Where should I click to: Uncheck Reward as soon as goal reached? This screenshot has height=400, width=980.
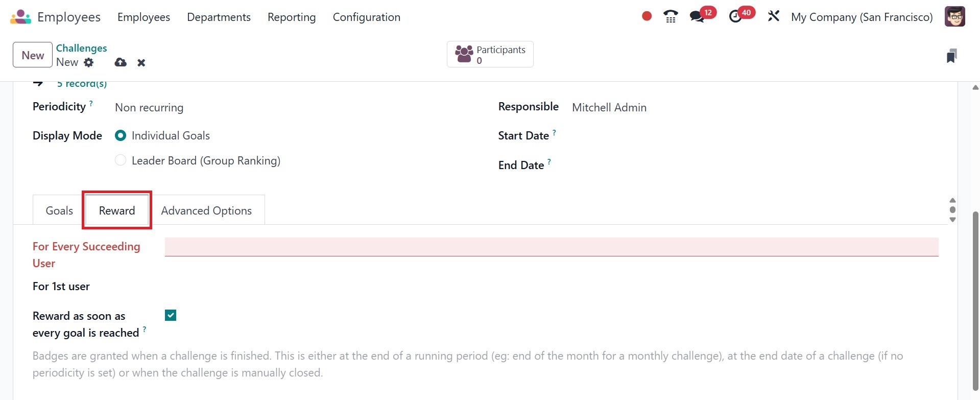click(x=171, y=316)
